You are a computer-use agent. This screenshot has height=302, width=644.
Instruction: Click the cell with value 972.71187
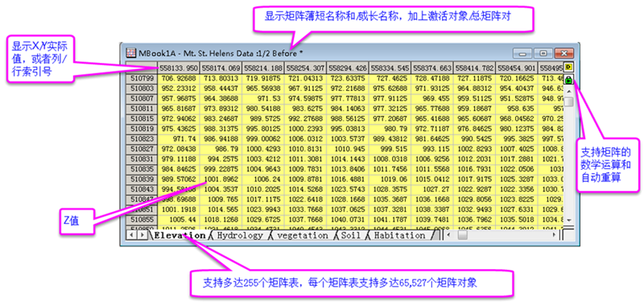pyautogui.click(x=432, y=129)
